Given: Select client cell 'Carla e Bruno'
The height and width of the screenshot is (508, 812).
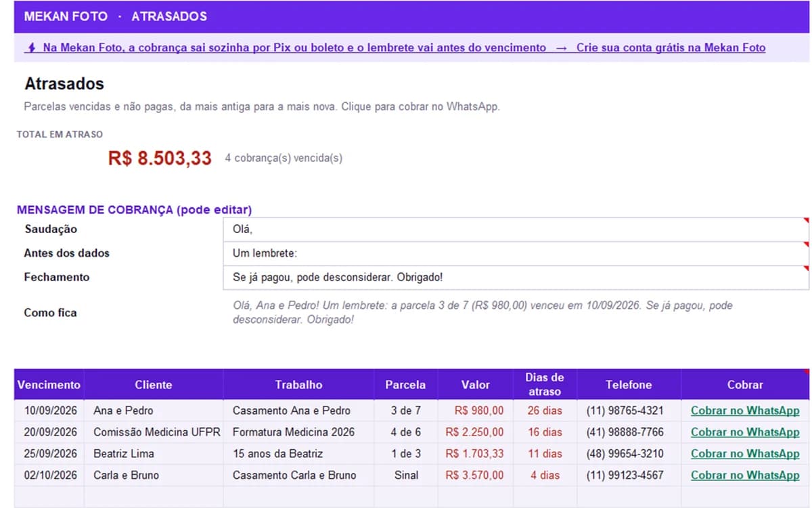Looking at the screenshot, I should tap(154, 475).
